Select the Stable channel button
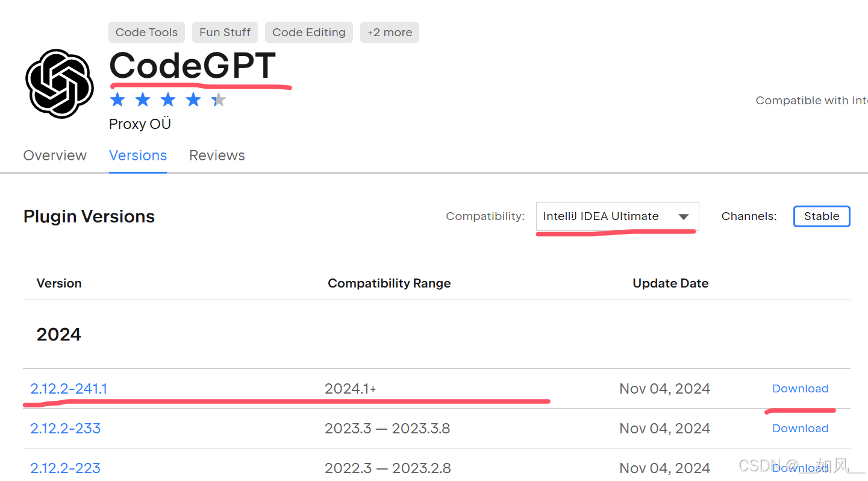This screenshot has height=481, width=868. click(822, 216)
